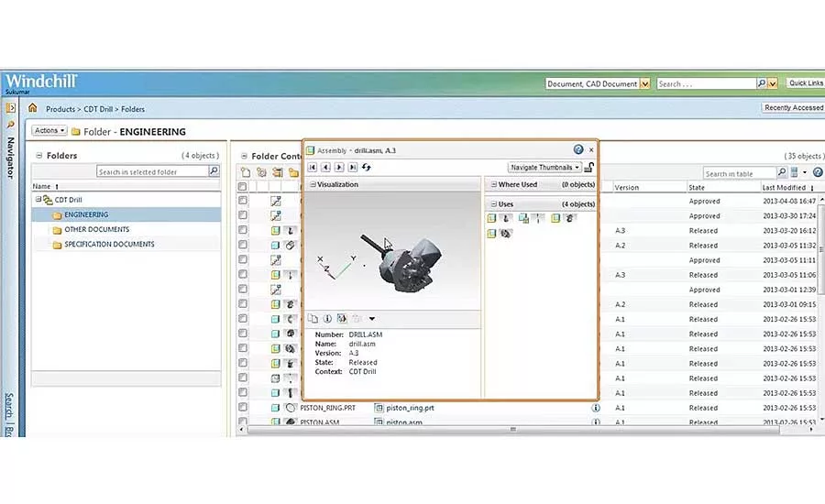
Task: Collapse the Where Used section
Action: click(494, 184)
